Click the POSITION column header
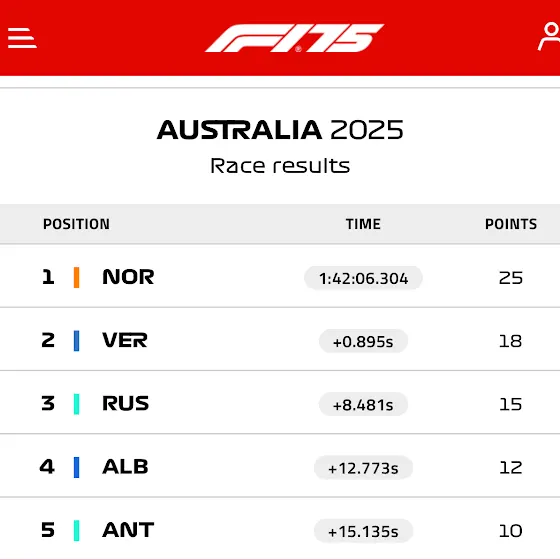Screen dimensions: 560x560 (76, 224)
